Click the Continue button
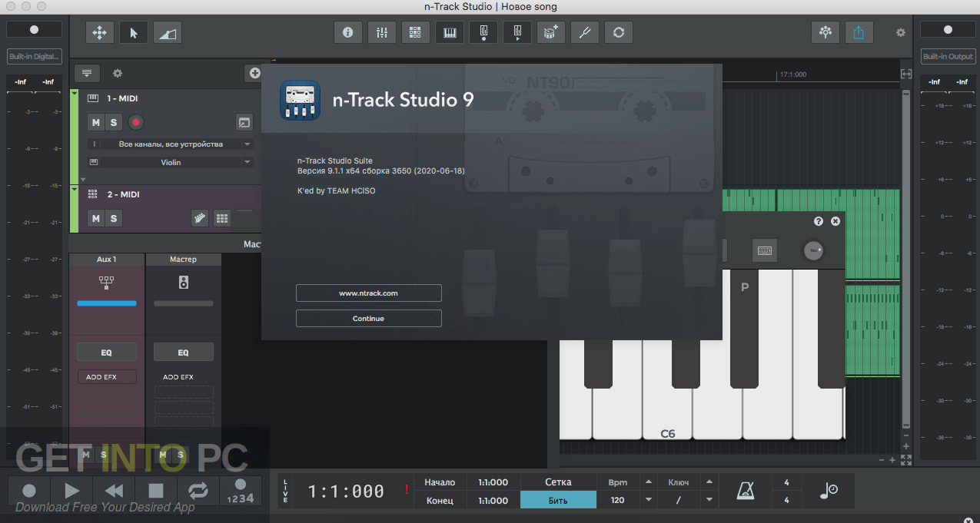The height and width of the screenshot is (523, 980). (369, 318)
